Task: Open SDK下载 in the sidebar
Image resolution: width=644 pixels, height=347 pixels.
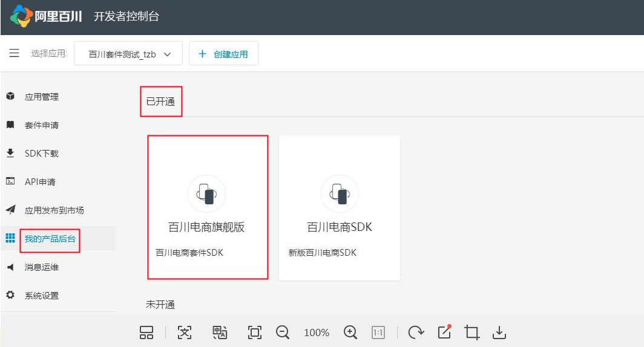Action: click(x=42, y=154)
